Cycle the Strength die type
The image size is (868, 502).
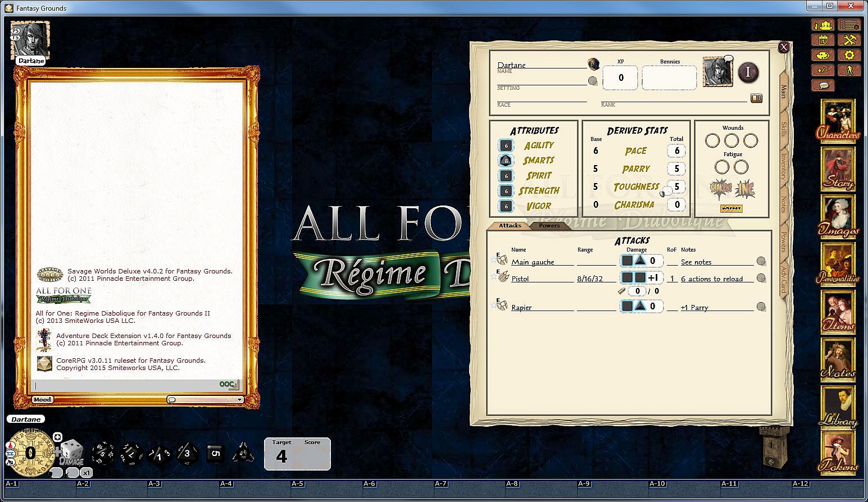tap(506, 191)
